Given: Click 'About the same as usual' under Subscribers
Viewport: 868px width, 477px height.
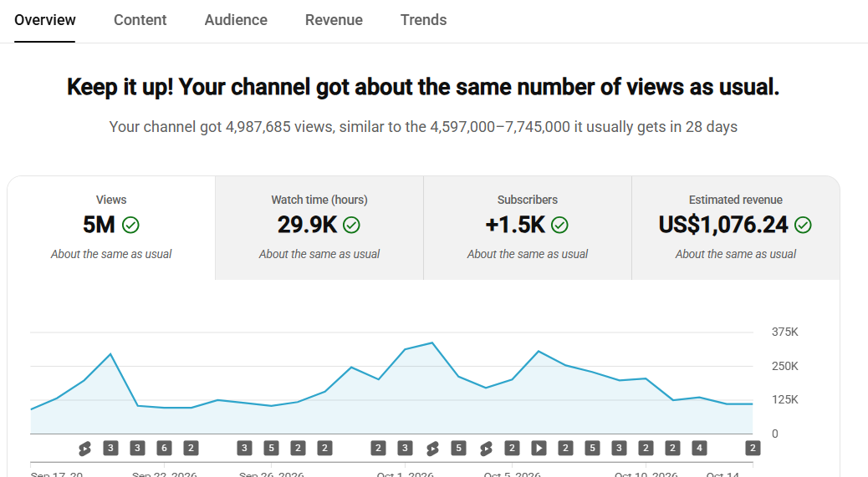Looking at the screenshot, I should (528, 254).
